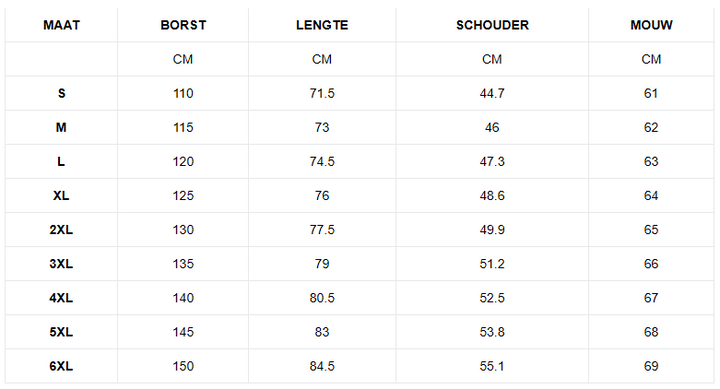Select the MOUW column header

tap(651, 25)
